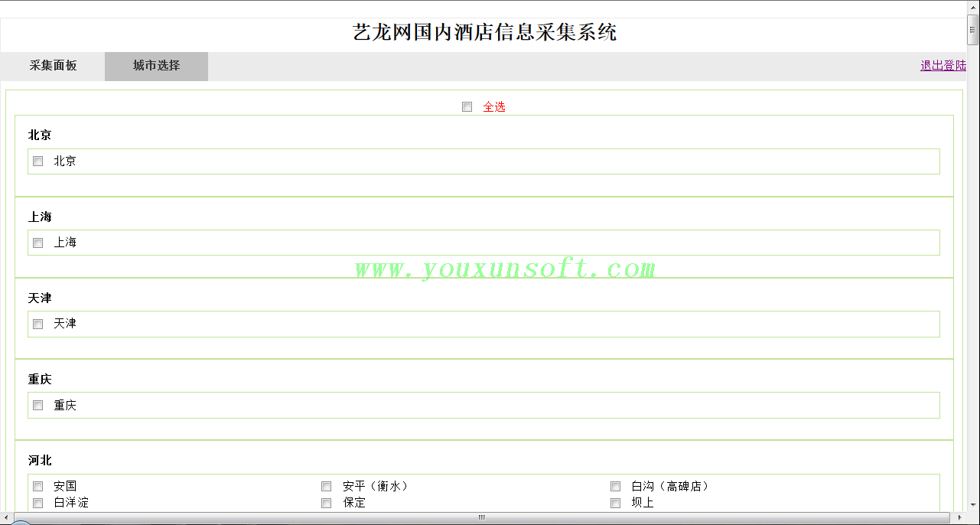Tick the 全选 select-all checkbox
This screenshot has width=980, height=525.
pos(467,107)
